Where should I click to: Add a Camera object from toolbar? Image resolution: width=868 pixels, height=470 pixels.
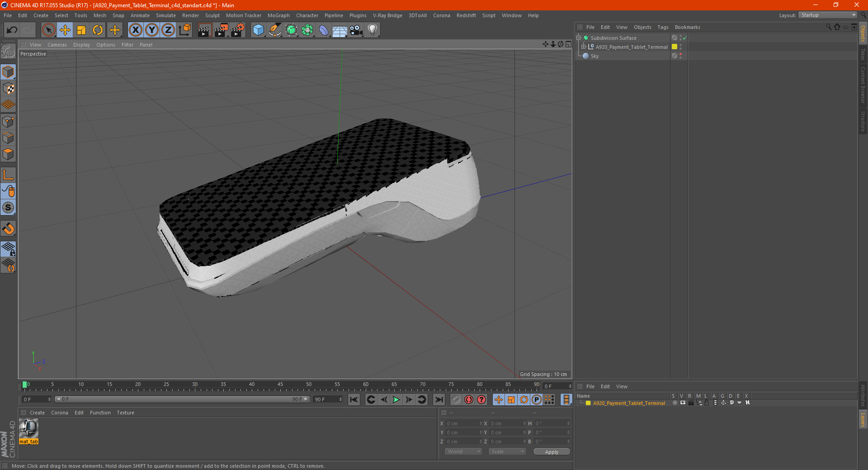click(x=356, y=30)
